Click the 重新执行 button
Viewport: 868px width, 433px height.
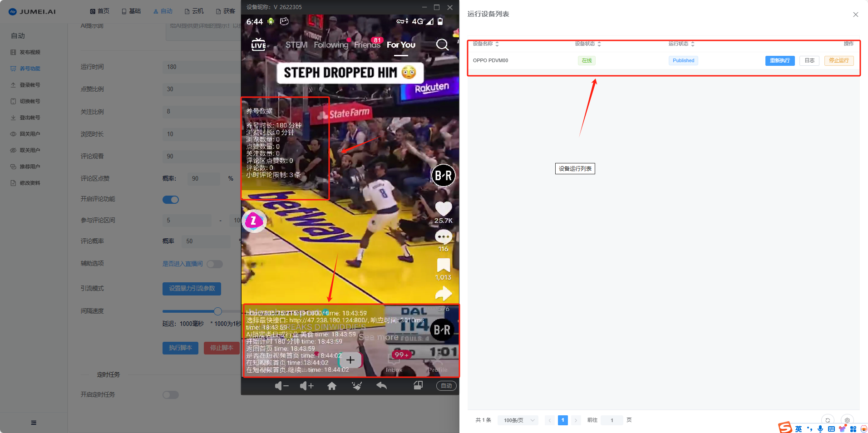779,60
